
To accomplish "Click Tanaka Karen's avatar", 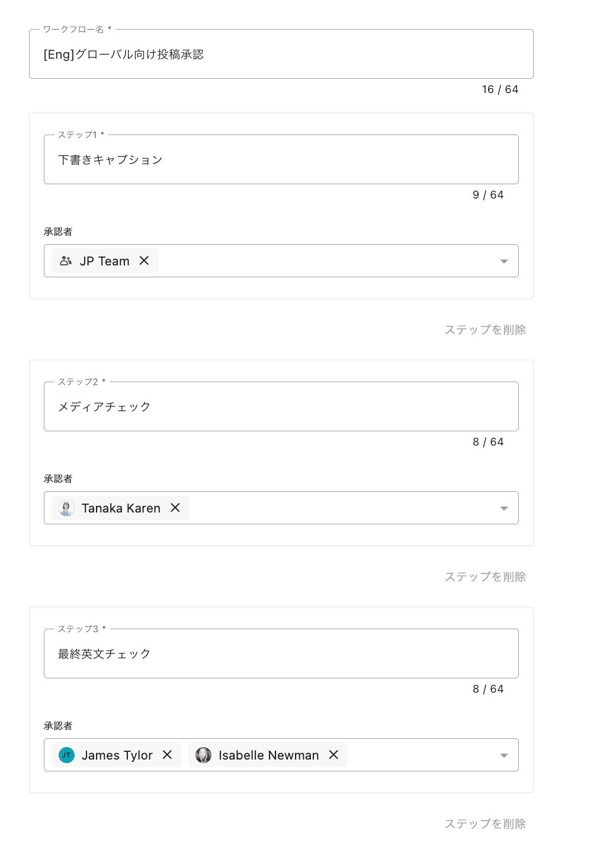I will [66, 508].
